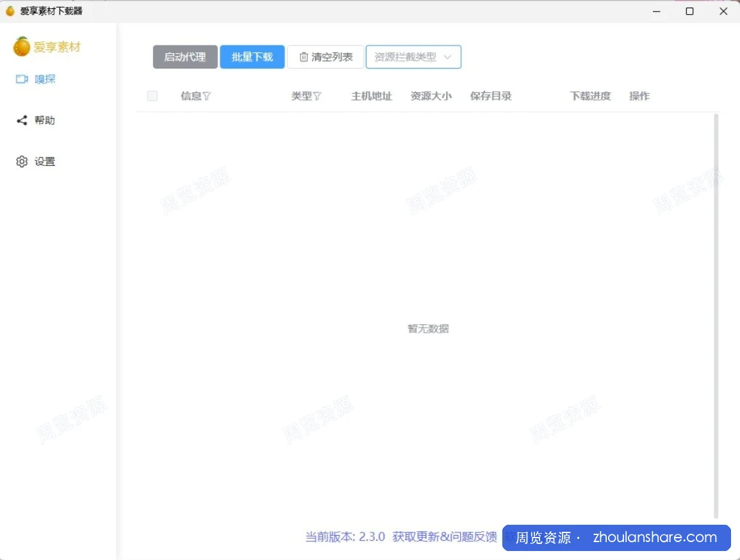
Task: Minimize the 爱享素材下载器 window
Action: [657, 11]
